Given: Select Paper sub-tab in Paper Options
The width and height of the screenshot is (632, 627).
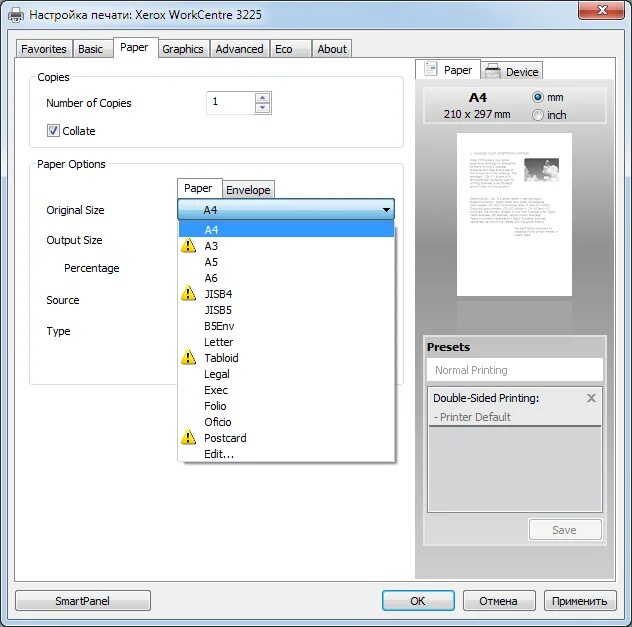Looking at the screenshot, I should pyautogui.click(x=198, y=188).
